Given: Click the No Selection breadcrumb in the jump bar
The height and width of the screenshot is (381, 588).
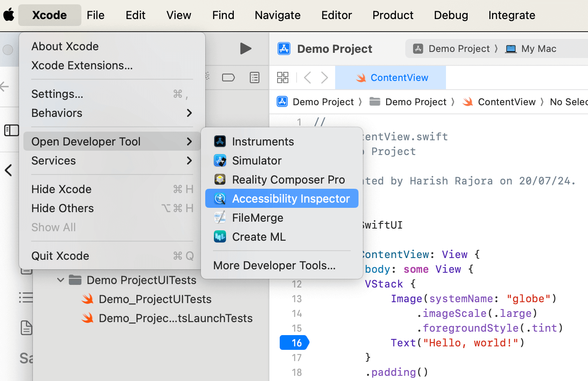Looking at the screenshot, I should pyautogui.click(x=571, y=101).
